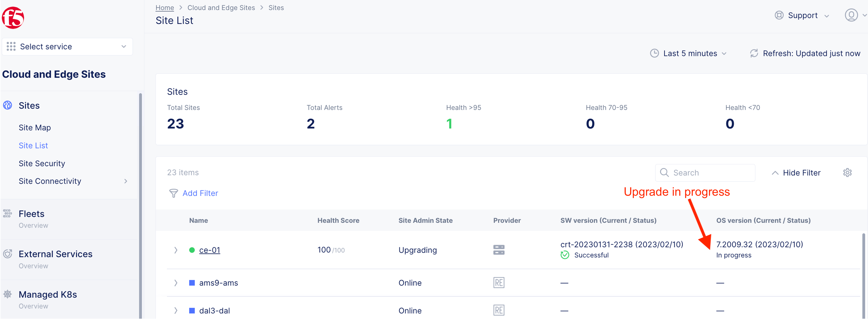Open the ce-01 site link
The width and height of the screenshot is (868, 323).
209,250
